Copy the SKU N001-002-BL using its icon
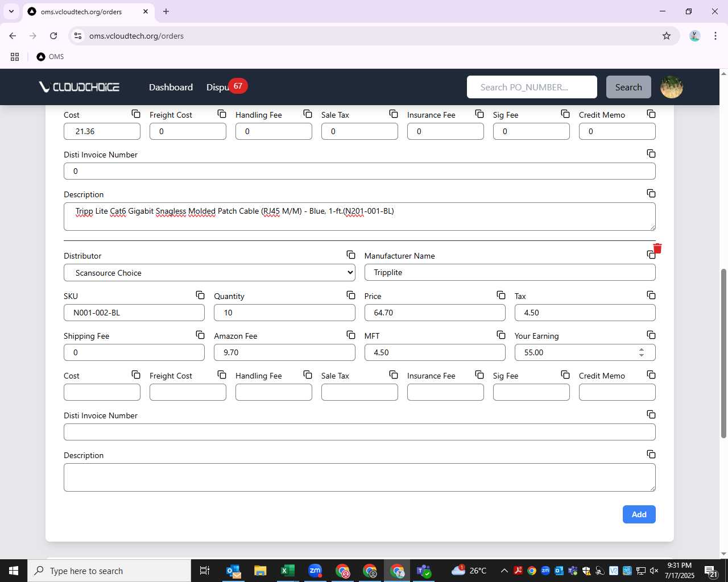The width and height of the screenshot is (728, 582). tap(200, 295)
